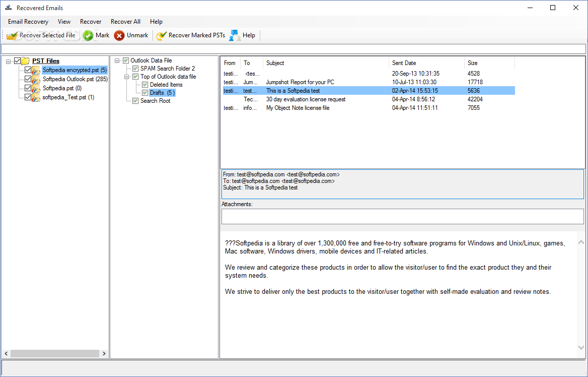588x377 pixels.
Task: Click the Recover Selected File button label
Action: pyautogui.click(x=47, y=35)
